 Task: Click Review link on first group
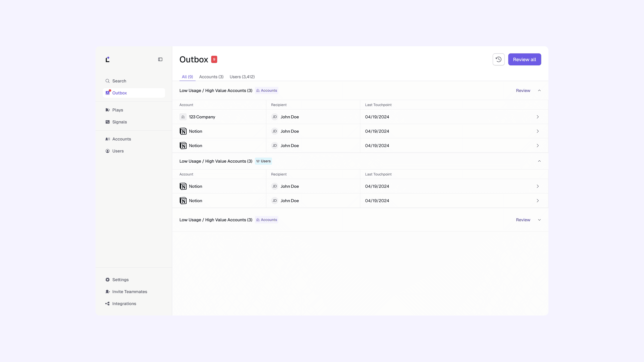(x=523, y=90)
